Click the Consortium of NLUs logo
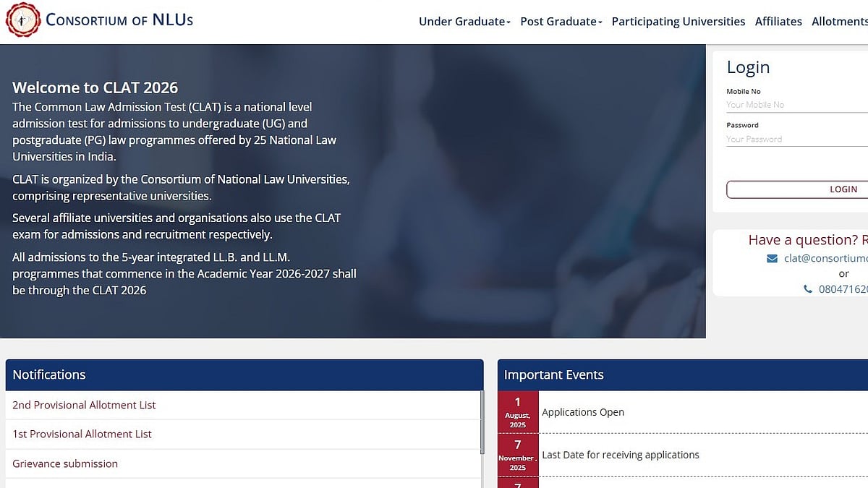Viewport: 868px width, 488px height. 23,20
